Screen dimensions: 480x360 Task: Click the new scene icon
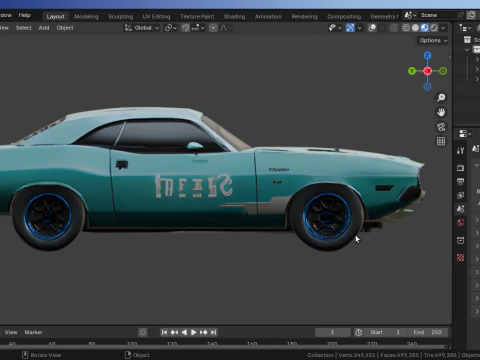471,15
